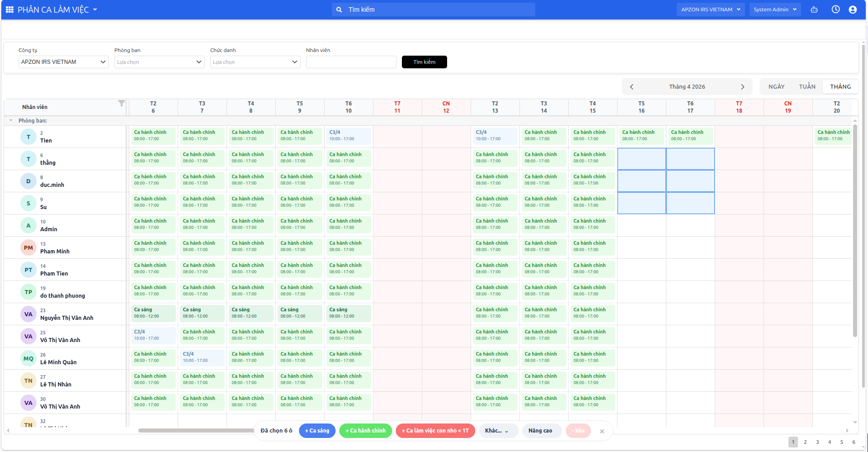Click Đã chọn 6 ô label

point(276,431)
